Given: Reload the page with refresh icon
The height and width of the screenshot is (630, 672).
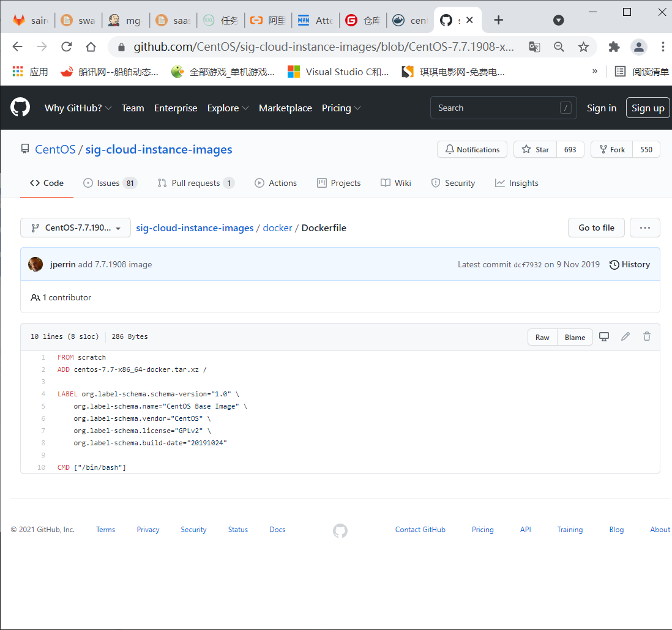Looking at the screenshot, I should [66, 47].
